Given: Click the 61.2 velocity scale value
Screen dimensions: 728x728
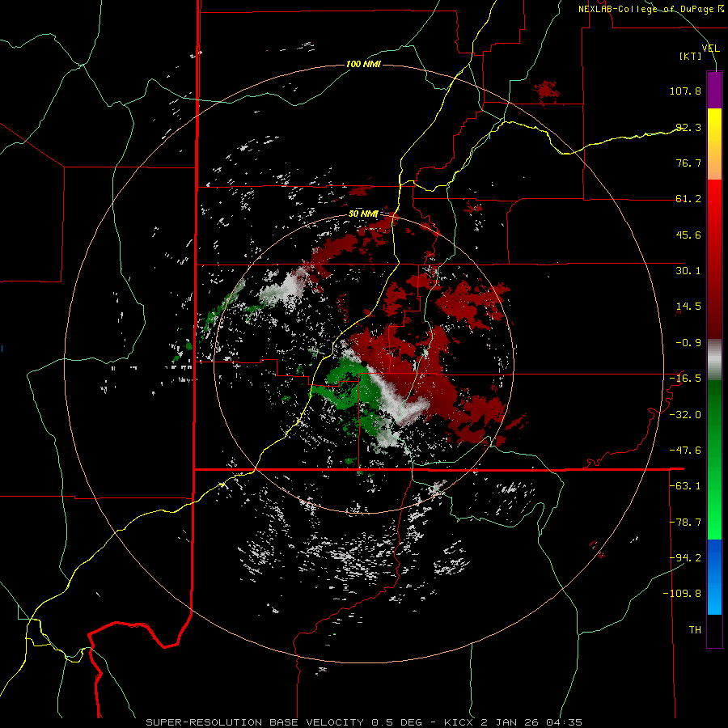Looking at the screenshot, I should (x=688, y=199).
